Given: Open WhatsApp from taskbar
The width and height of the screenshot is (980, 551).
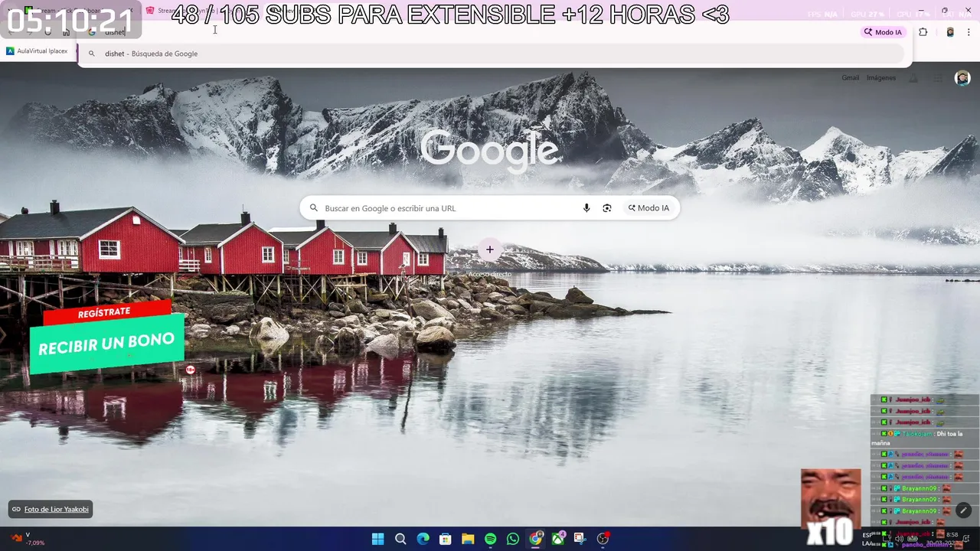Looking at the screenshot, I should pos(513,539).
